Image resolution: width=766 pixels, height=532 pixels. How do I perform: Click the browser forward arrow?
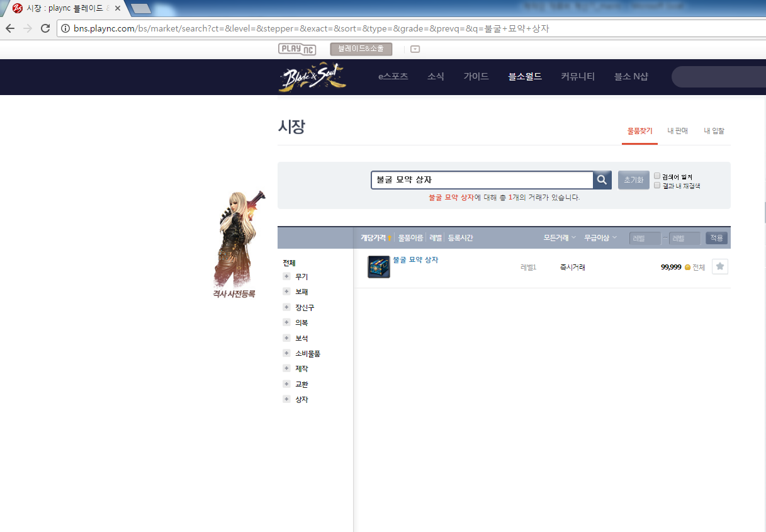pos(27,28)
